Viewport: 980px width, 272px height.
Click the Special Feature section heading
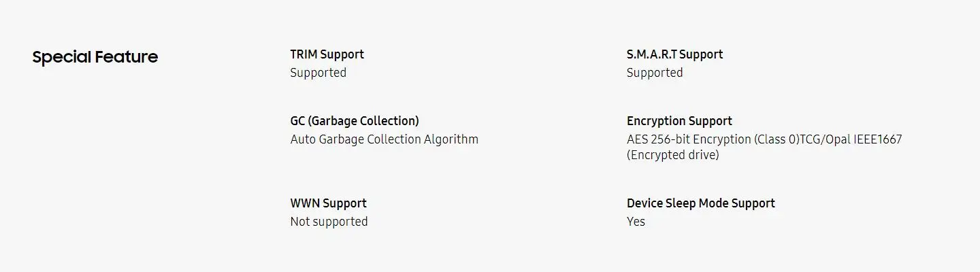[x=95, y=57]
